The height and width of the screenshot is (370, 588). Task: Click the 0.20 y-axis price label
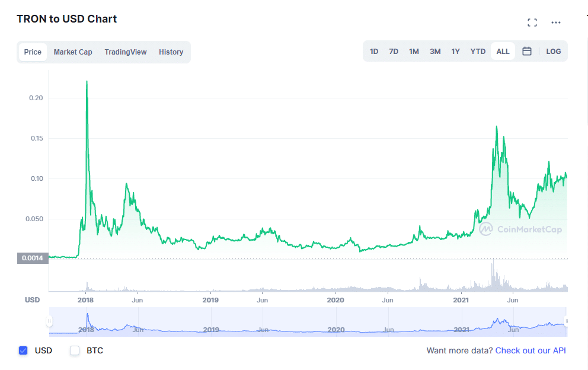[36, 98]
